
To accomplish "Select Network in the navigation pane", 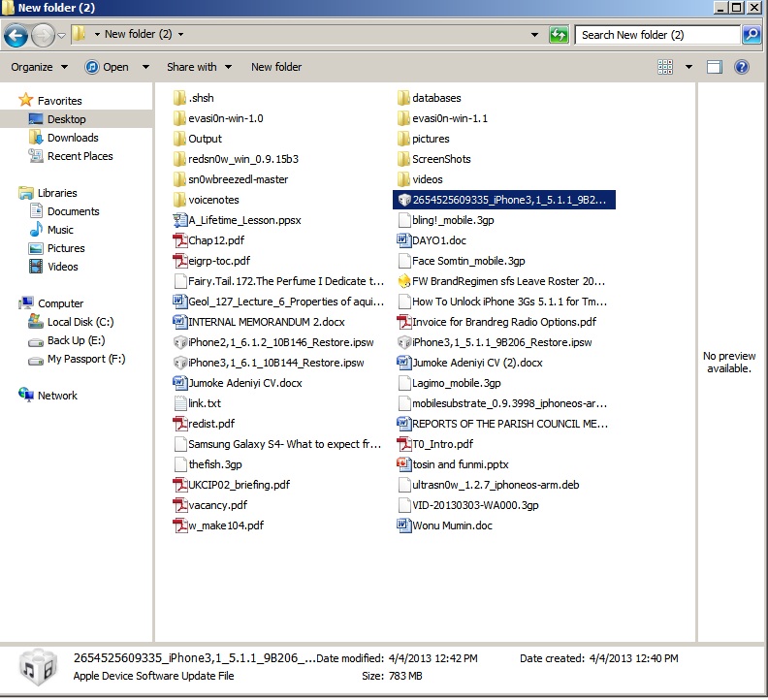I will pos(48,396).
